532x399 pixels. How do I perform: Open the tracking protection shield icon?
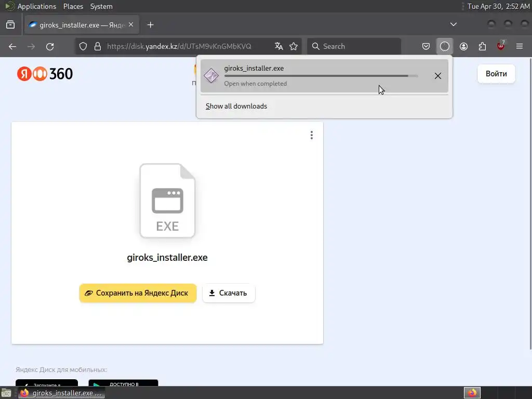83,46
